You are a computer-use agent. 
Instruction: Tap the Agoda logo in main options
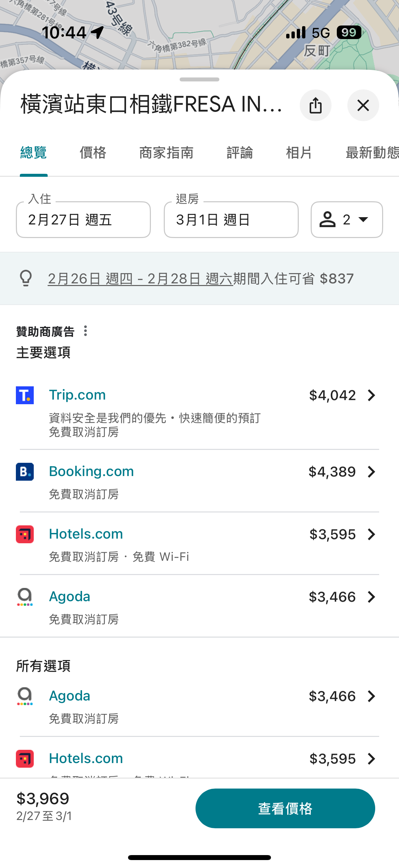[x=25, y=597]
